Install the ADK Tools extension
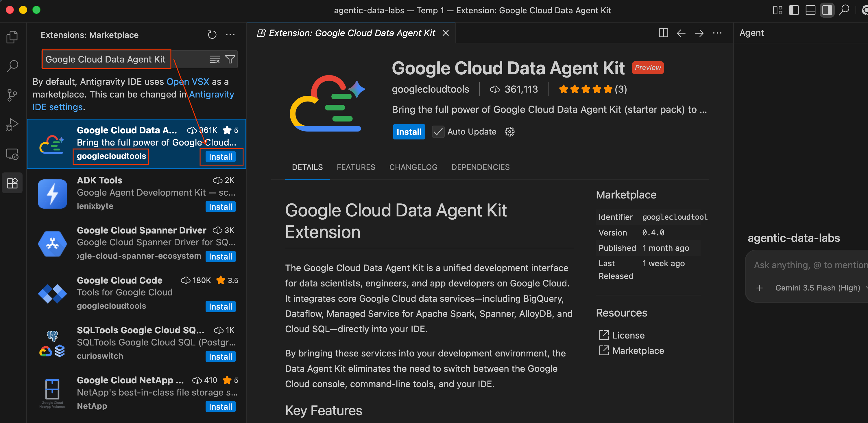This screenshot has height=423, width=868. 220,207
